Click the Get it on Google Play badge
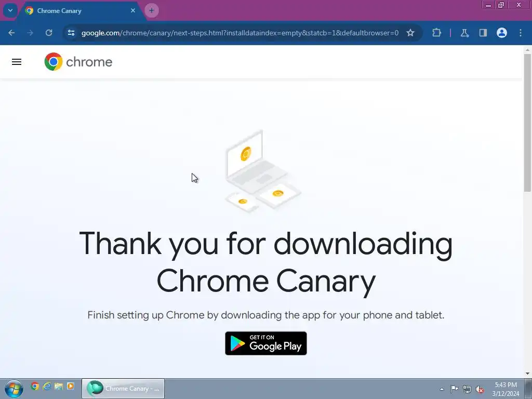 266,343
